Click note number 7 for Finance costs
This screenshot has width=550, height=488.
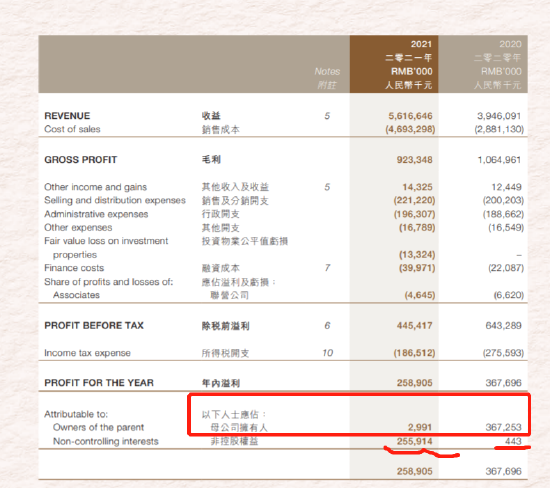pos(327,268)
